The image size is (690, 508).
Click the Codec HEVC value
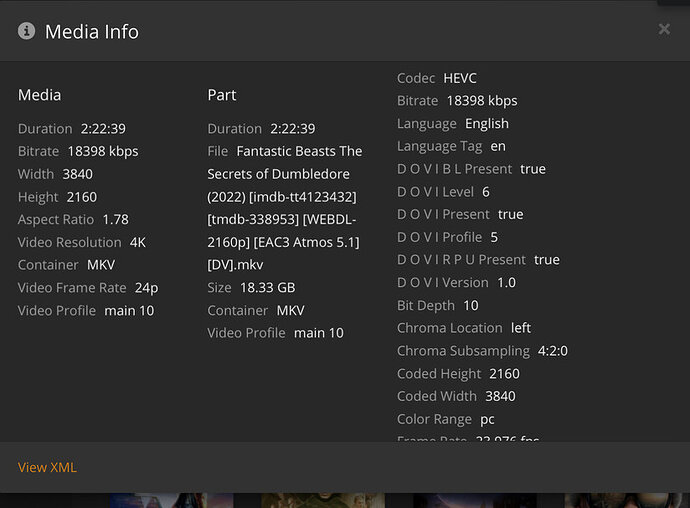pyautogui.click(x=461, y=78)
